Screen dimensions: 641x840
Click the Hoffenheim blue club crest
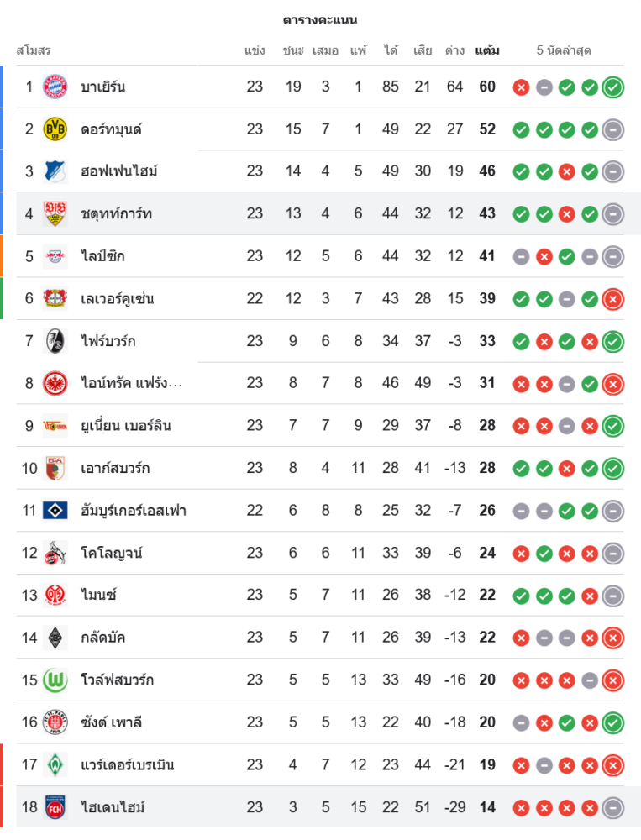[55, 171]
